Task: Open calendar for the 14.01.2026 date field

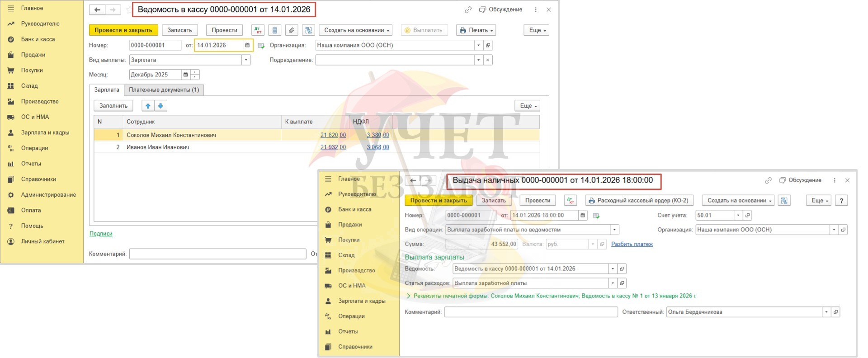Action: point(247,45)
